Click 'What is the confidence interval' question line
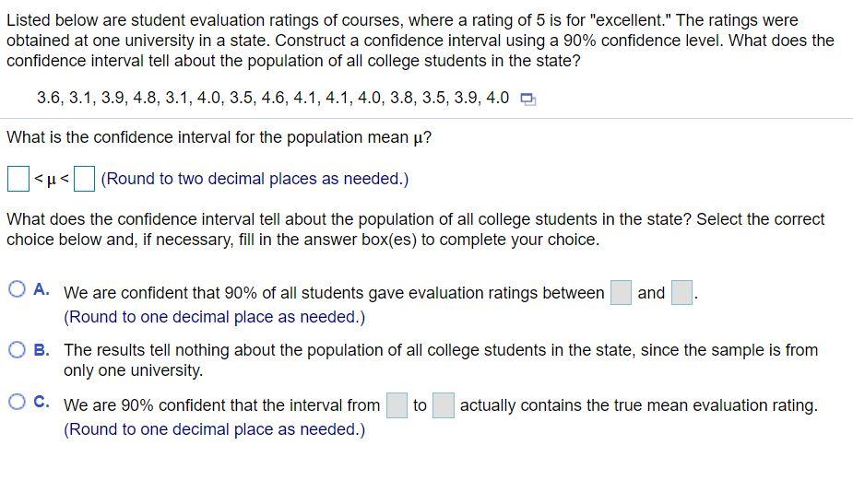Screen dimensions: 853x504 coord(219,137)
